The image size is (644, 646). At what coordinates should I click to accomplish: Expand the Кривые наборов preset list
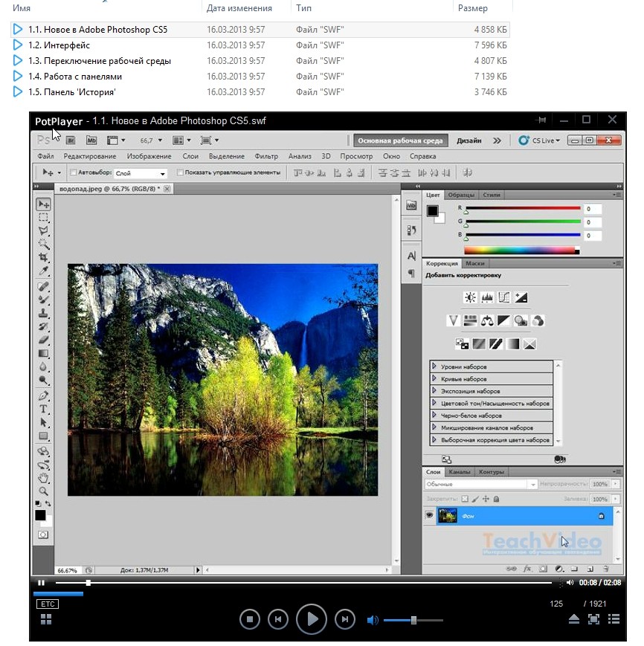tap(434, 379)
